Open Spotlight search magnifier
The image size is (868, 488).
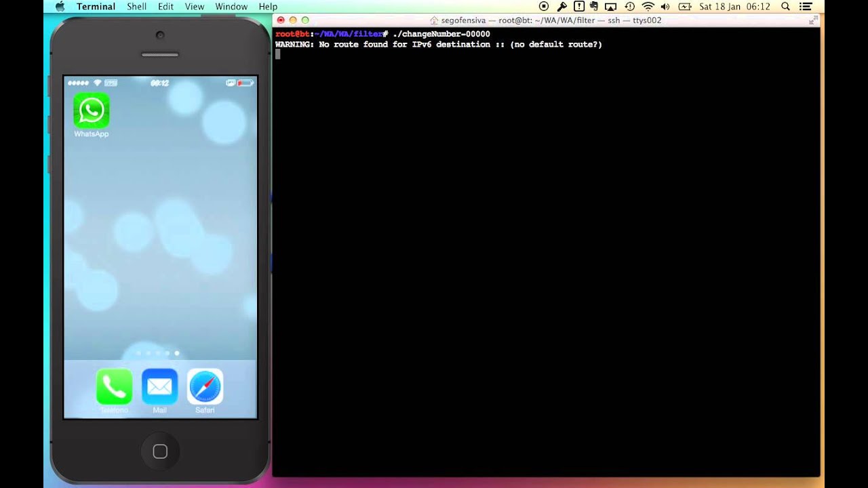[785, 7]
